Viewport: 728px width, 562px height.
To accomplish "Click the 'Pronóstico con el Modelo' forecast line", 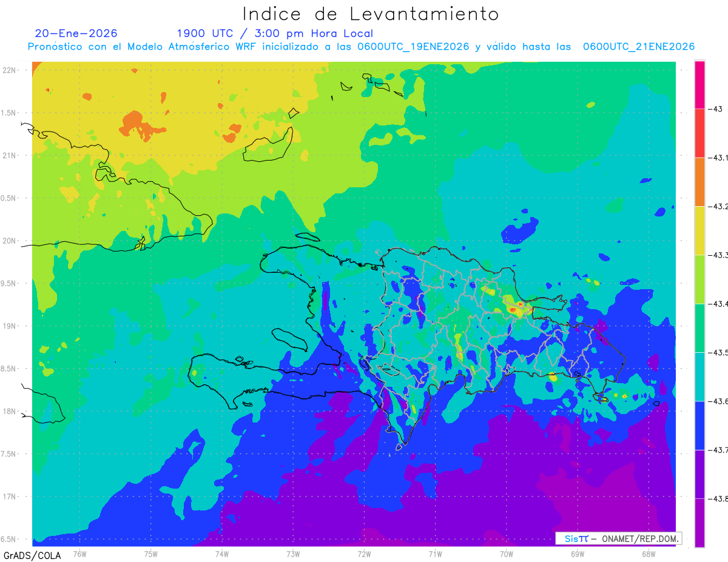I will click(x=361, y=47).
